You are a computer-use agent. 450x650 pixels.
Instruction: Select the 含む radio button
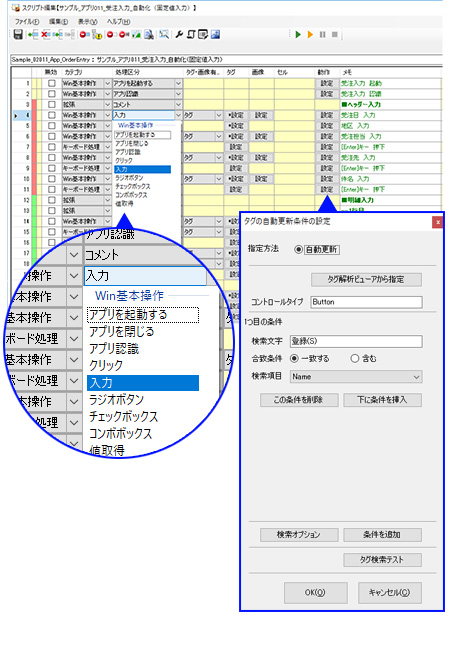pos(355,358)
